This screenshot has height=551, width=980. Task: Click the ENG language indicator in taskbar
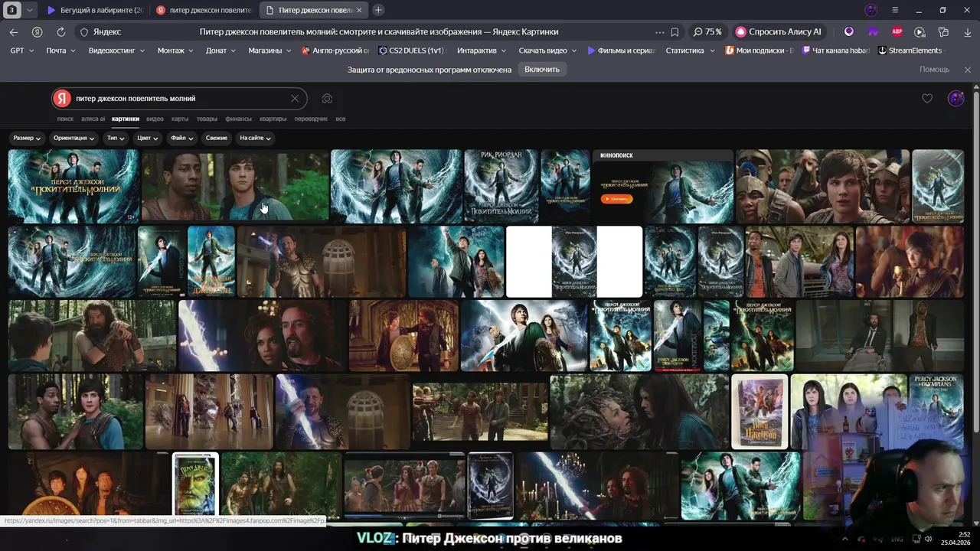897,540
